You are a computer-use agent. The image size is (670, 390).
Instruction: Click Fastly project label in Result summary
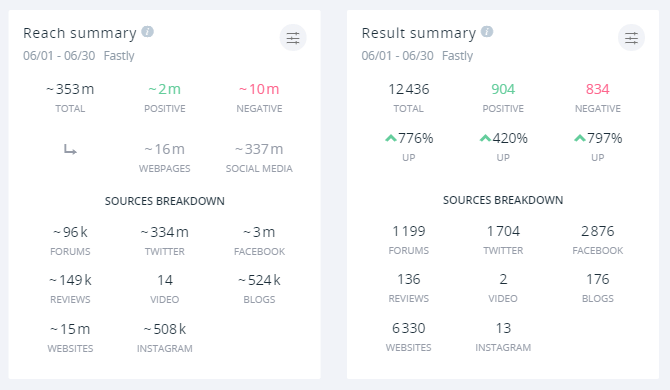pyautogui.click(x=457, y=56)
